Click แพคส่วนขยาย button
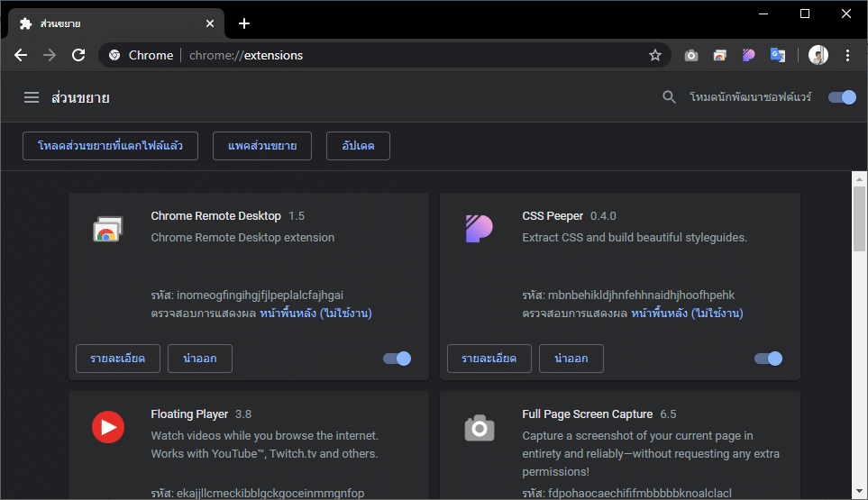 [x=262, y=146]
